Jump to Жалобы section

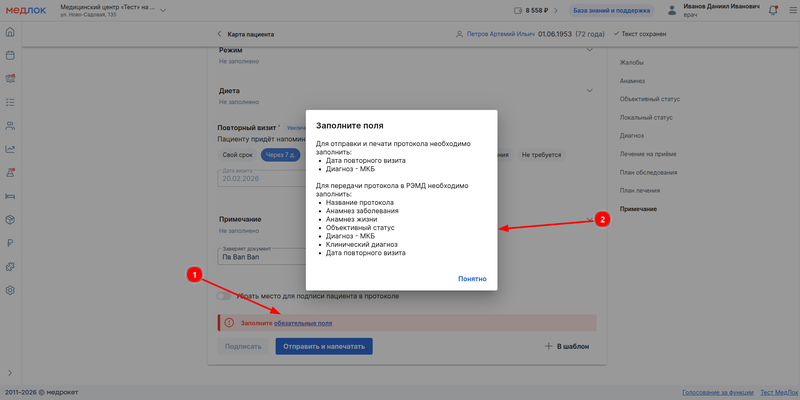(631, 62)
